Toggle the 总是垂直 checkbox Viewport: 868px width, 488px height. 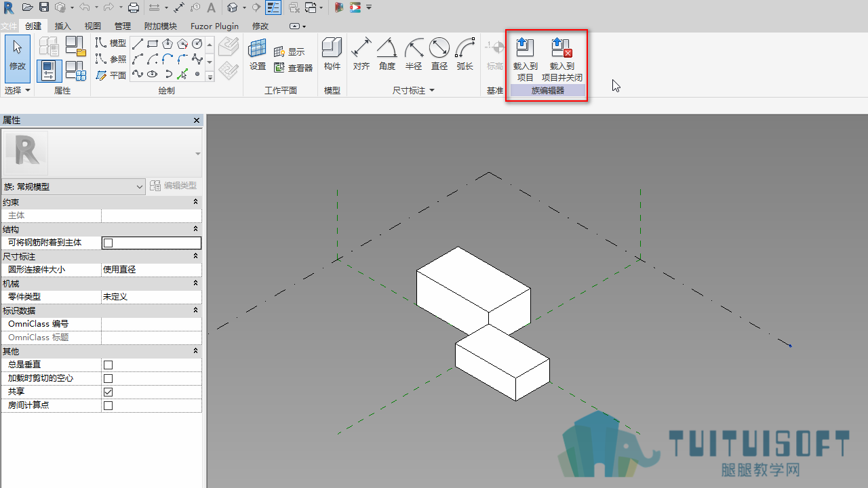(108, 365)
